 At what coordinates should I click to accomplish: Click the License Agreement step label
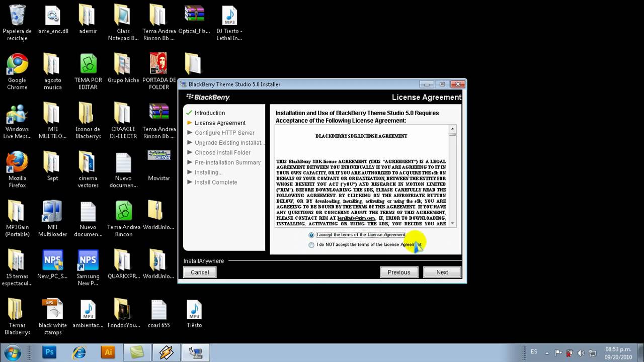[x=220, y=123]
